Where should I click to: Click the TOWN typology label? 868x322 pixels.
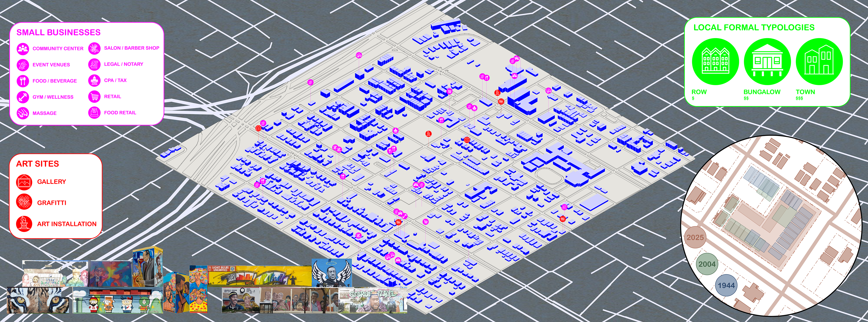click(805, 92)
